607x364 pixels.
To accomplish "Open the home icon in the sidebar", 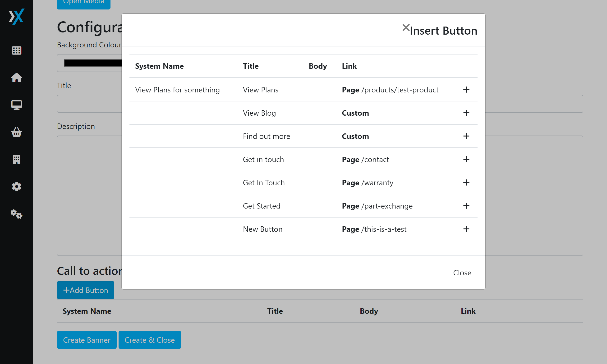I will (x=16, y=77).
